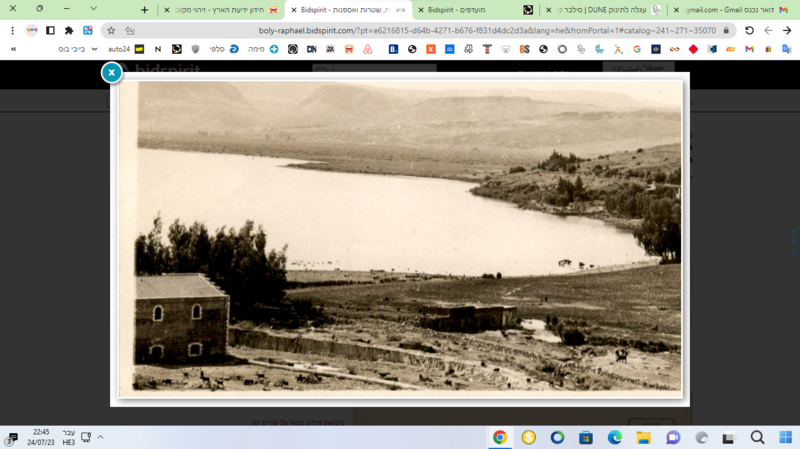Open the Gmail bookmark icon
Screen dimensions: 800x449
pos(749,49)
